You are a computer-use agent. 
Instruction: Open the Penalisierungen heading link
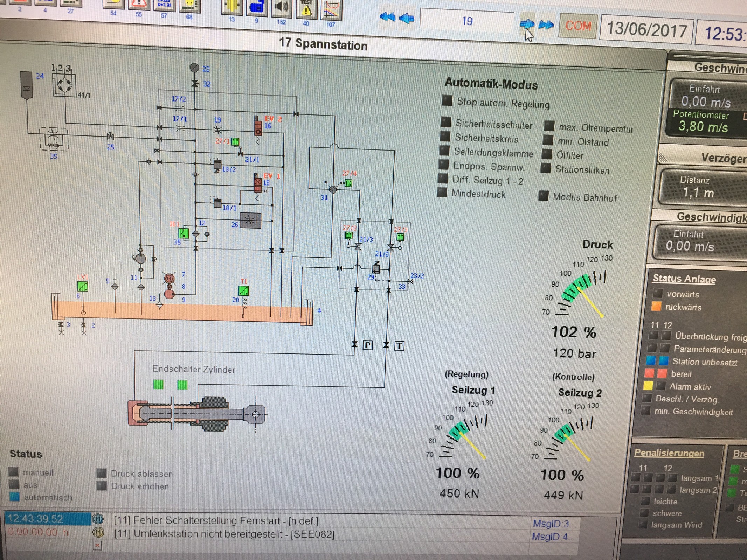(x=669, y=453)
